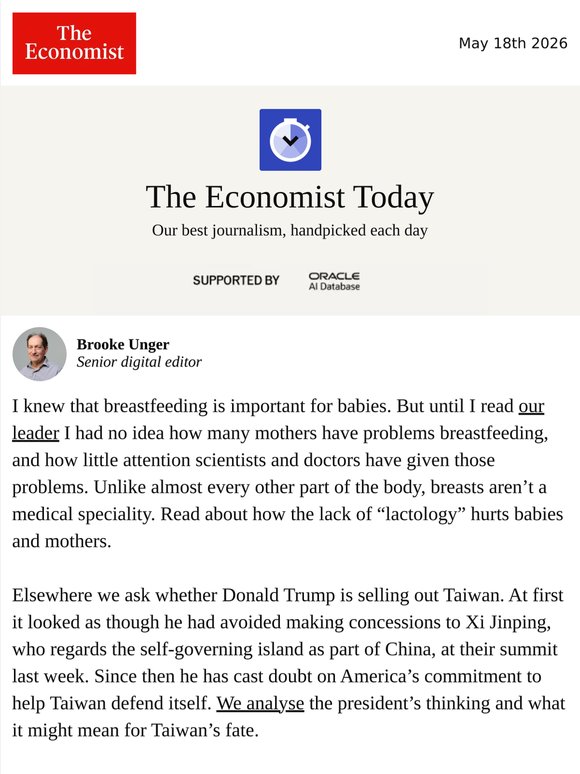
Task: Select the author name Brooke Unger
Action: (123, 344)
